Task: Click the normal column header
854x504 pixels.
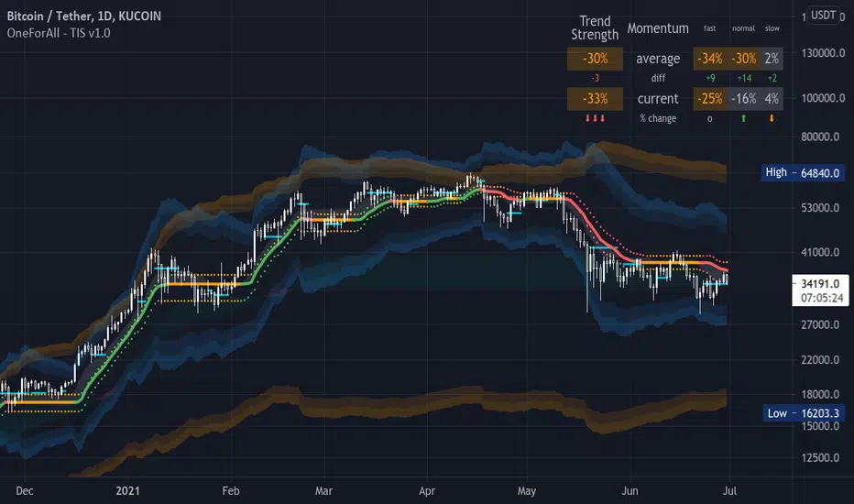Action: [743, 28]
